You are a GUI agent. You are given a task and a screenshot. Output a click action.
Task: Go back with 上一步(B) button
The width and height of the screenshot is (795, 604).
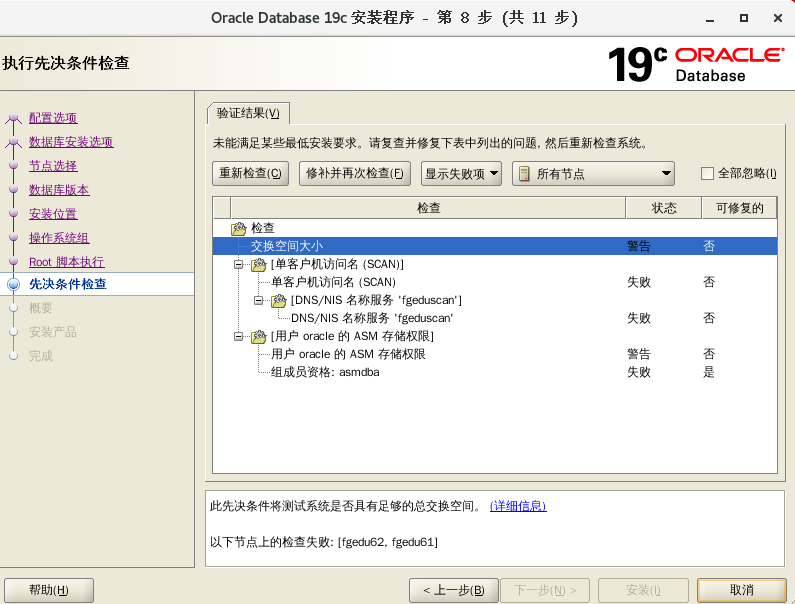pos(454,590)
